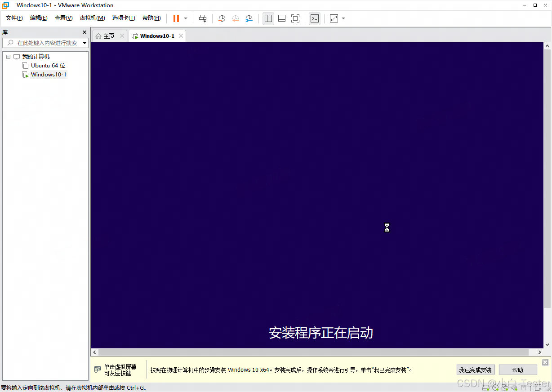The width and height of the screenshot is (552, 392).
Task: Close the 库 library panel
Action: [85, 32]
